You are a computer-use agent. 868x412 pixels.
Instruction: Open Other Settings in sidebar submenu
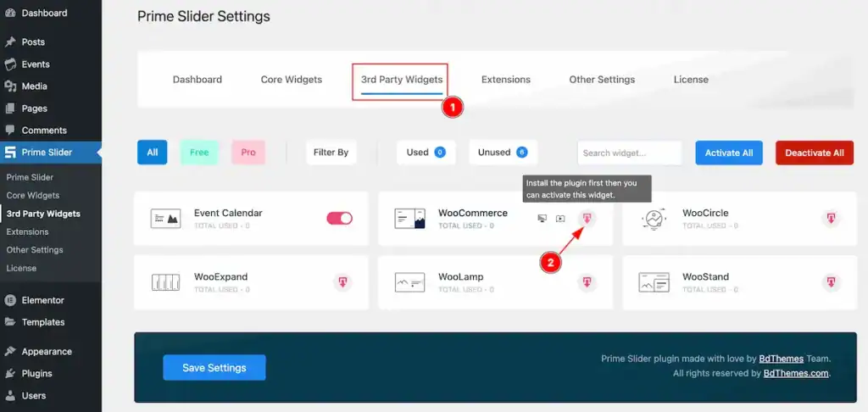coord(35,250)
